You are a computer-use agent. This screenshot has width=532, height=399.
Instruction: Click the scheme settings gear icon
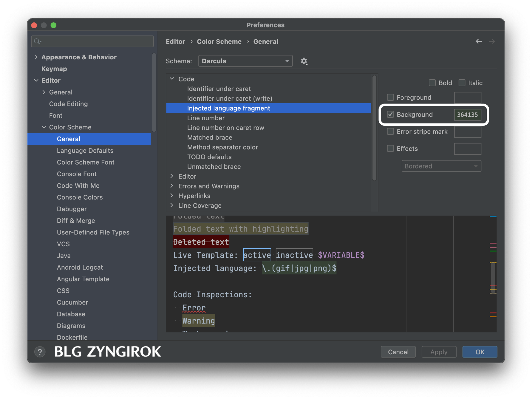pos(304,61)
